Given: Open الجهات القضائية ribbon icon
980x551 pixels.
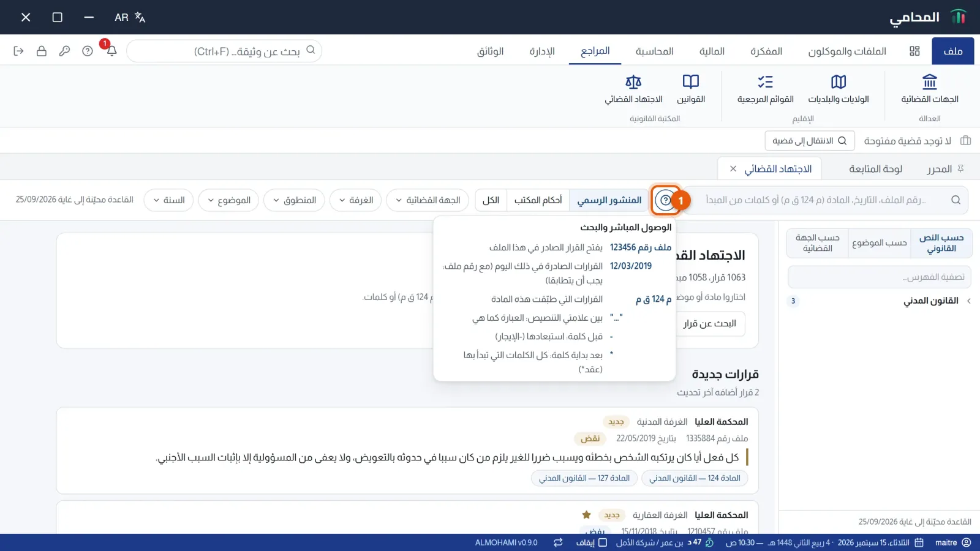Looking at the screenshot, I should coord(930,89).
